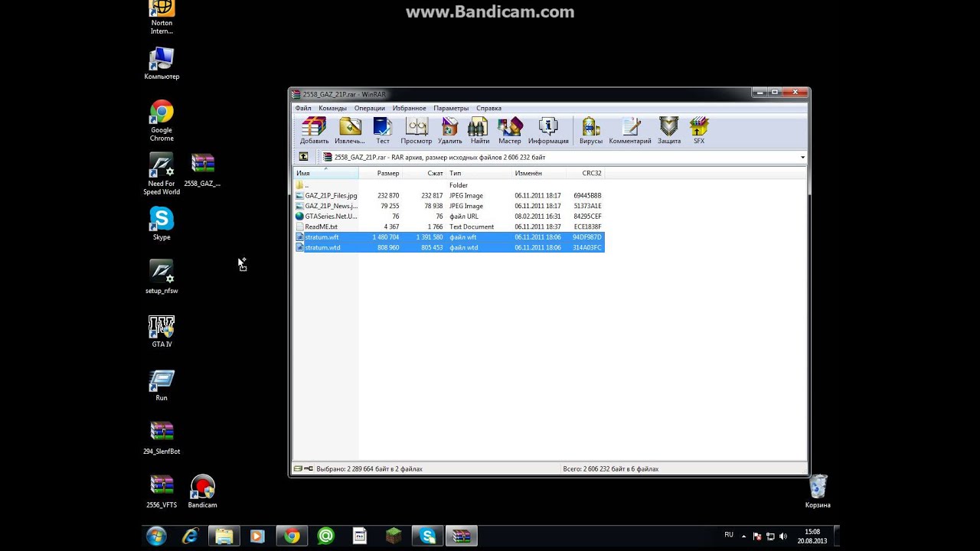980x551 pixels.
Task: Sort by the Размер column header
Action: click(380, 174)
